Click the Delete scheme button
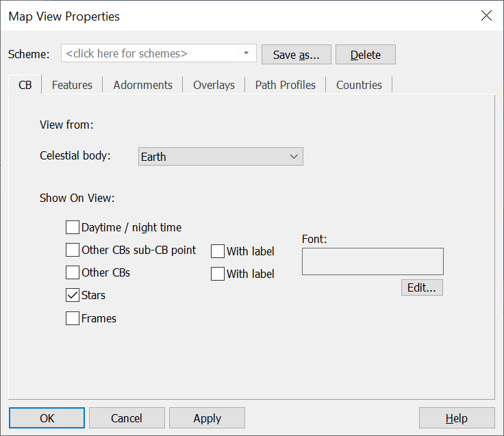 point(365,55)
